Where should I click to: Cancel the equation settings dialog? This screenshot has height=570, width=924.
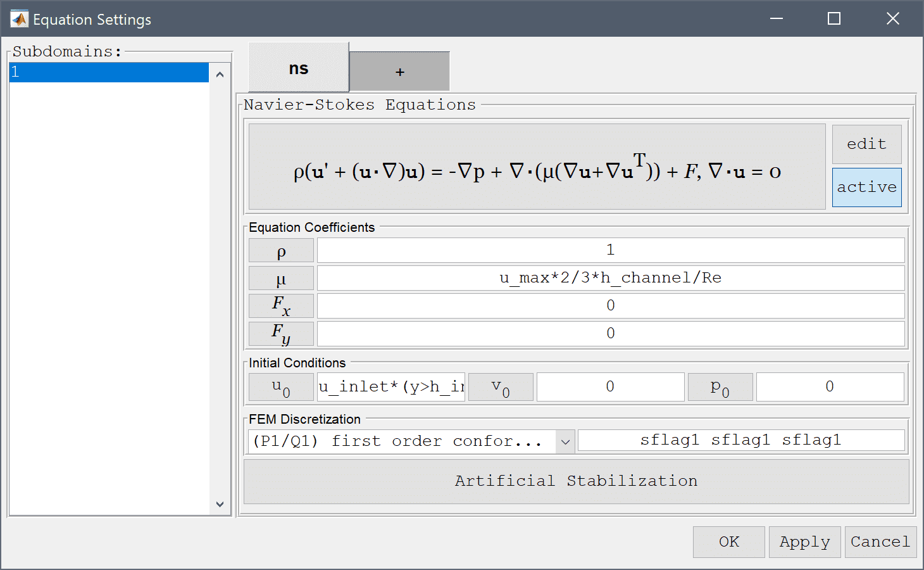pos(880,542)
